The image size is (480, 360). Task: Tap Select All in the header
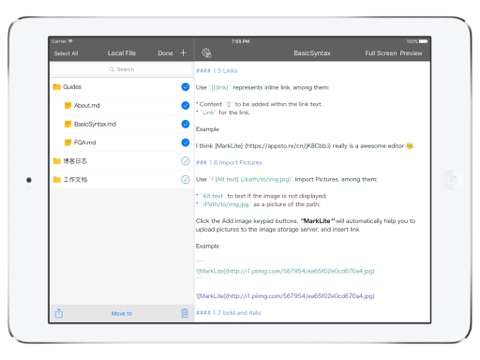click(x=66, y=53)
